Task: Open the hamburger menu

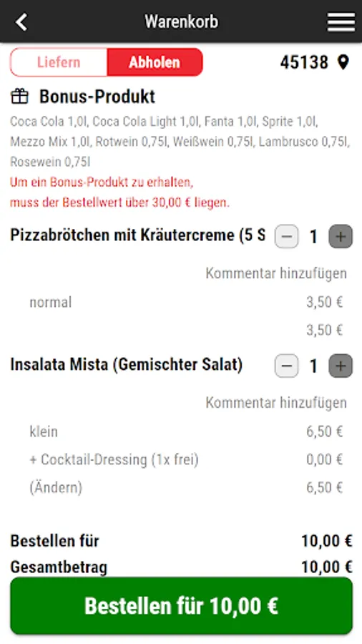Action: (x=341, y=21)
